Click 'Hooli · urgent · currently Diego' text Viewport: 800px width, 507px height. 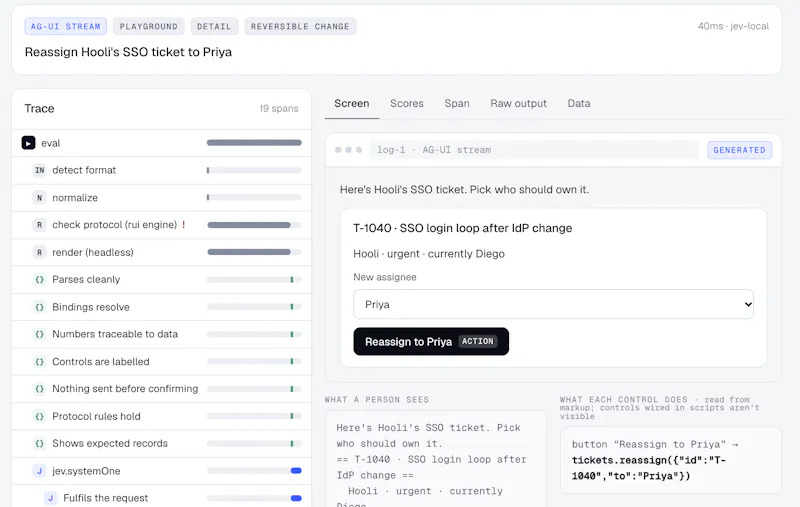click(429, 254)
